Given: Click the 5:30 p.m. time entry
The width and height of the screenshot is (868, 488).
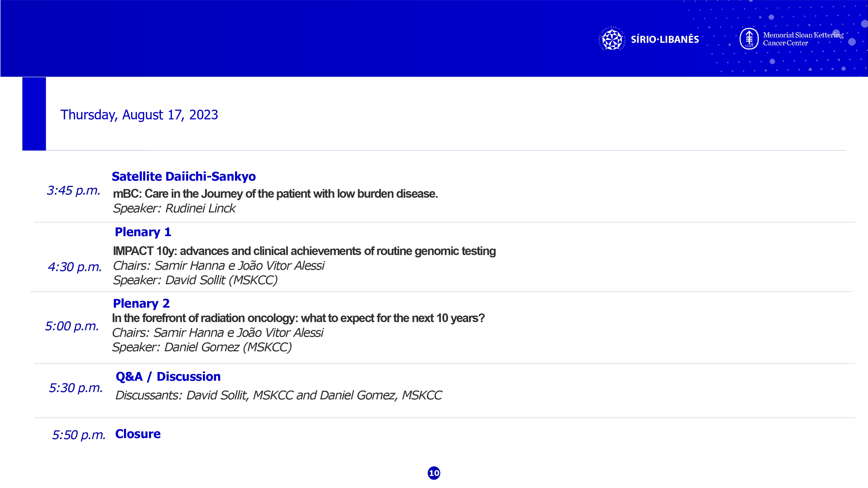Looking at the screenshot, I should tap(76, 388).
